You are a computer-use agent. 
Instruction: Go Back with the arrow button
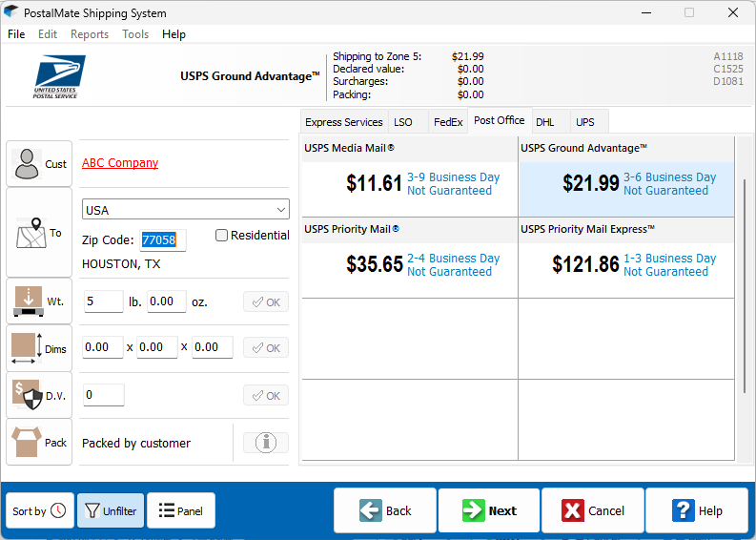point(385,510)
